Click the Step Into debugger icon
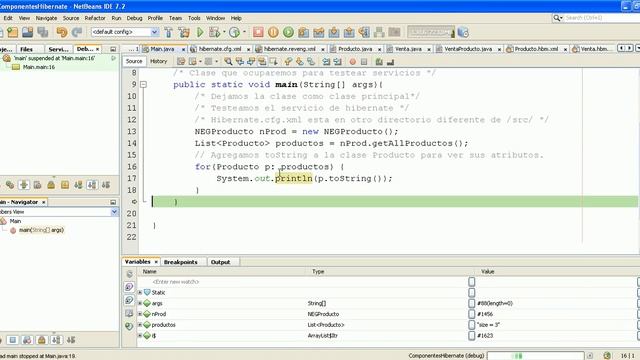This screenshot has width=640, height=360. [333, 32]
